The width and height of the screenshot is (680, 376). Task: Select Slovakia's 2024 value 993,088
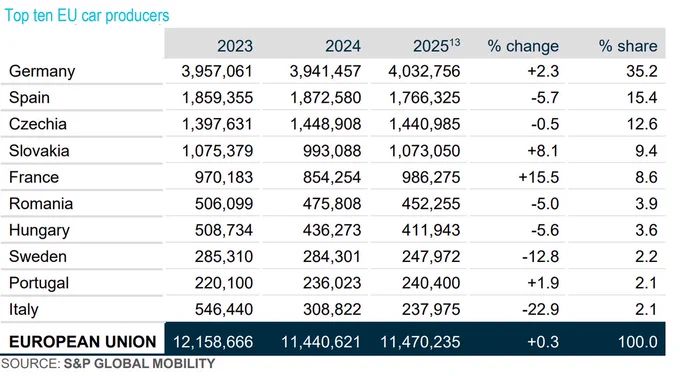[x=332, y=151]
